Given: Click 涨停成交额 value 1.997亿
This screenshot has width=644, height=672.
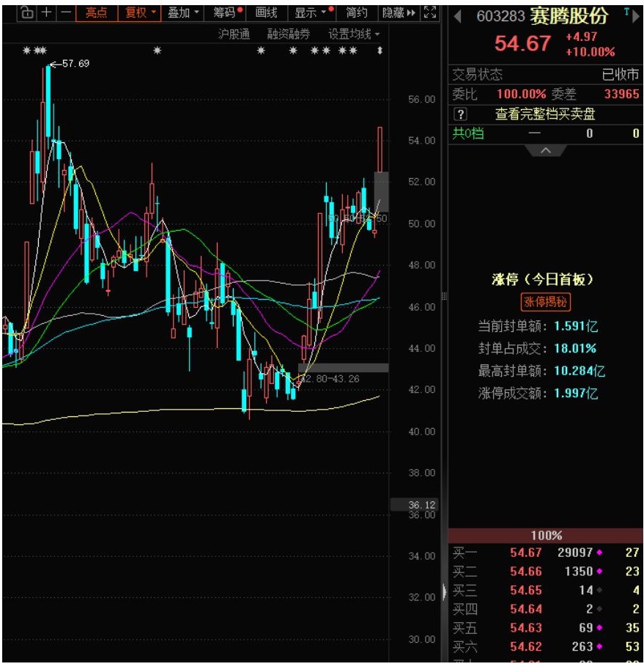Looking at the screenshot, I should pos(576,393).
